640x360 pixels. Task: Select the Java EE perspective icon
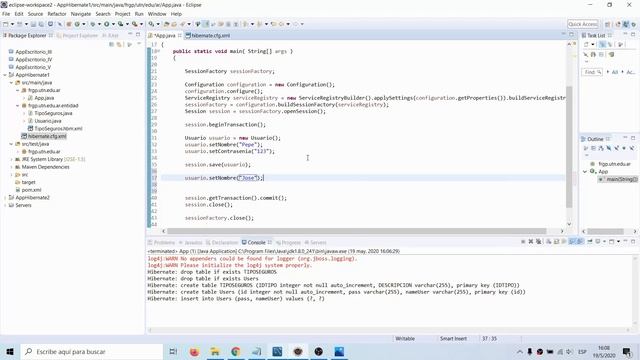[618, 24]
